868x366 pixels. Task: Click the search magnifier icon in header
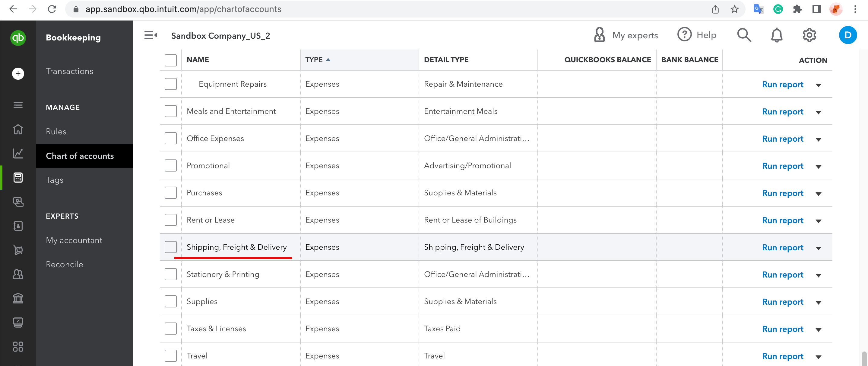tap(744, 35)
